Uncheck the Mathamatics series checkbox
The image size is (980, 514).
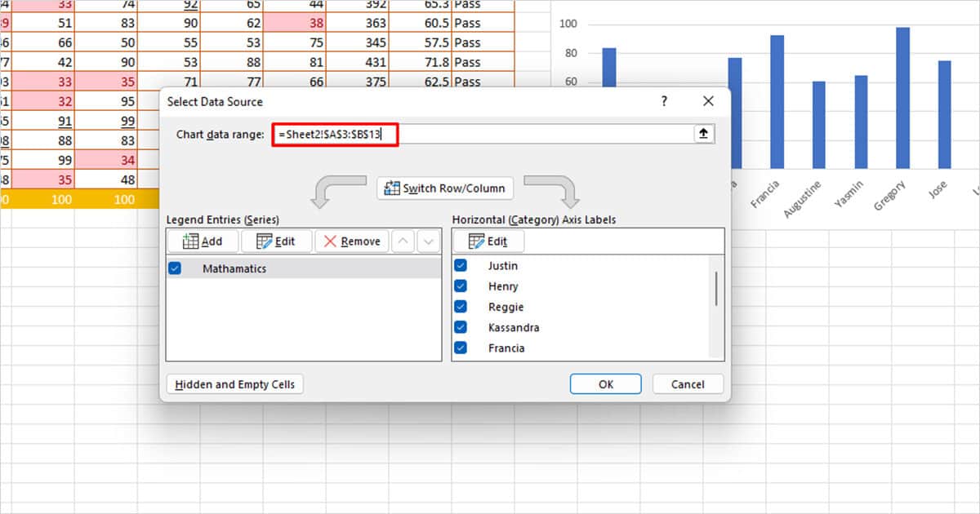(175, 268)
